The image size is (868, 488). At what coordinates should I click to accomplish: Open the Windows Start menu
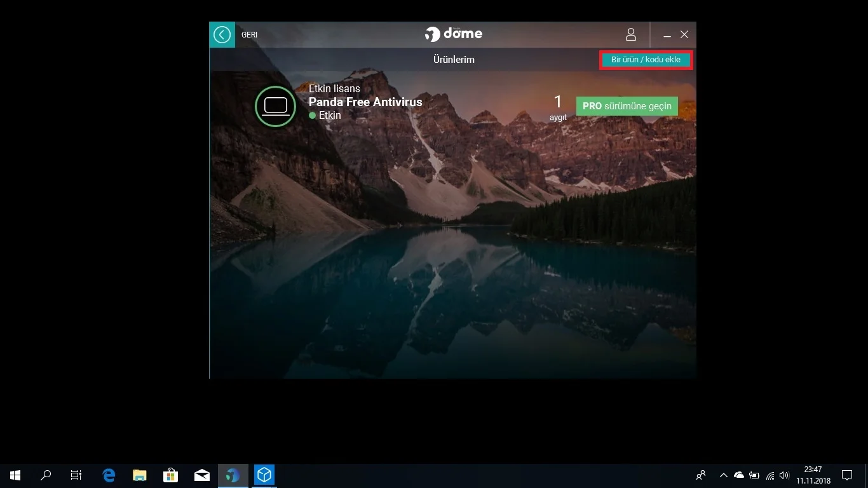coord(15,475)
